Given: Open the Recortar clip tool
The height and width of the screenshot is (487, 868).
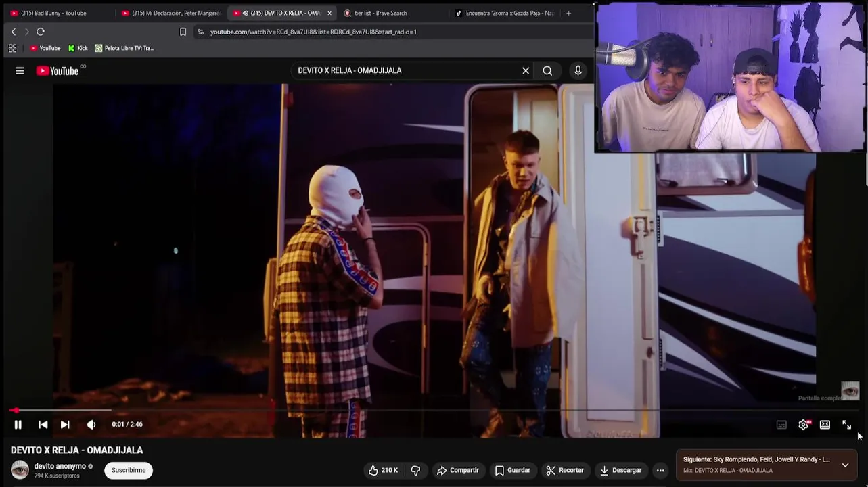Looking at the screenshot, I should 565,470.
